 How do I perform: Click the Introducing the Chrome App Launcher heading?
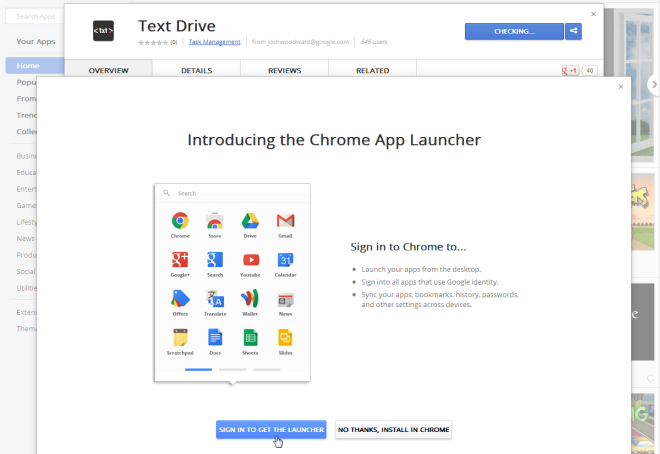[334, 140]
